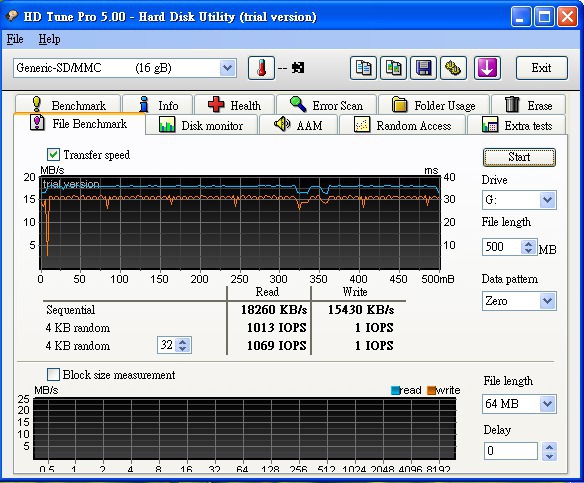This screenshot has width=584, height=483.
Task: Click the 1013 IOPS read value
Action: click(277, 327)
